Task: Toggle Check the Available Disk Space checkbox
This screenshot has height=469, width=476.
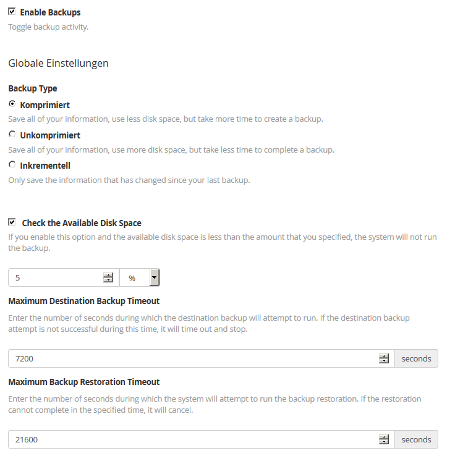Action: pos(12,222)
